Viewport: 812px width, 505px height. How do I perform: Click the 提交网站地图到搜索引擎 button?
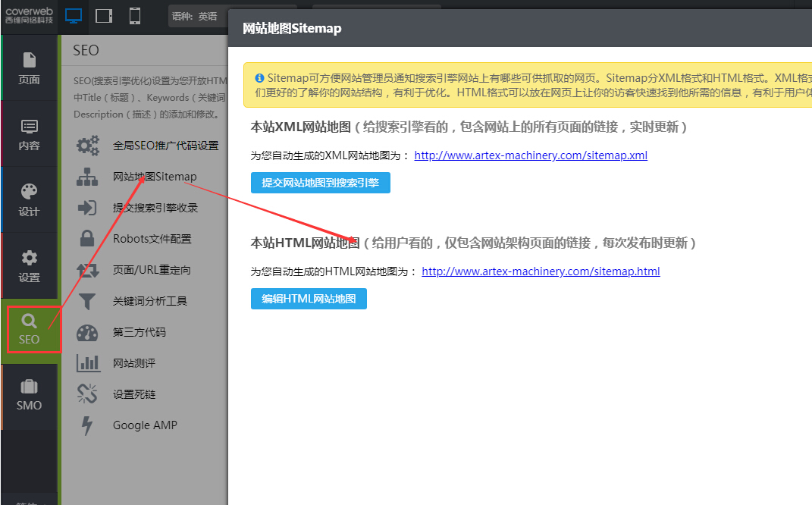coord(320,183)
